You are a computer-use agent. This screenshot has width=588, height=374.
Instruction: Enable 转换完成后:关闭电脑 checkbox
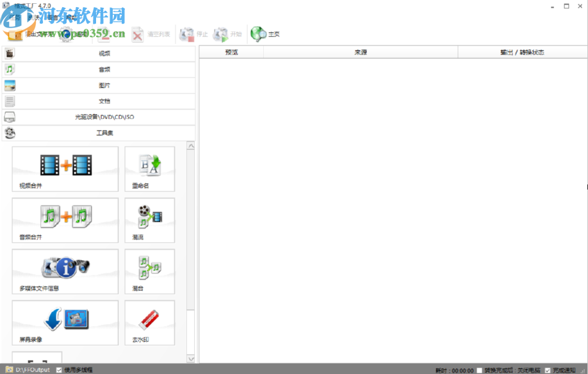[479, 370]
